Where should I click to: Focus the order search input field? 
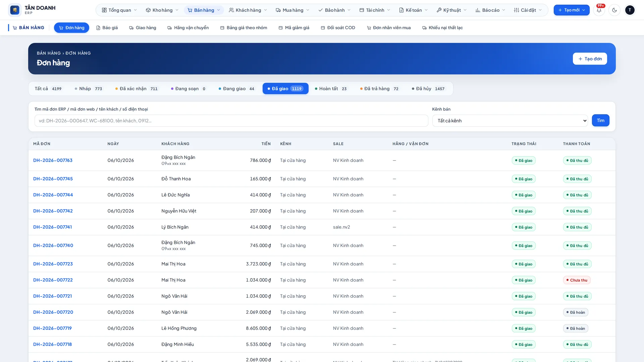click(231, 121)
